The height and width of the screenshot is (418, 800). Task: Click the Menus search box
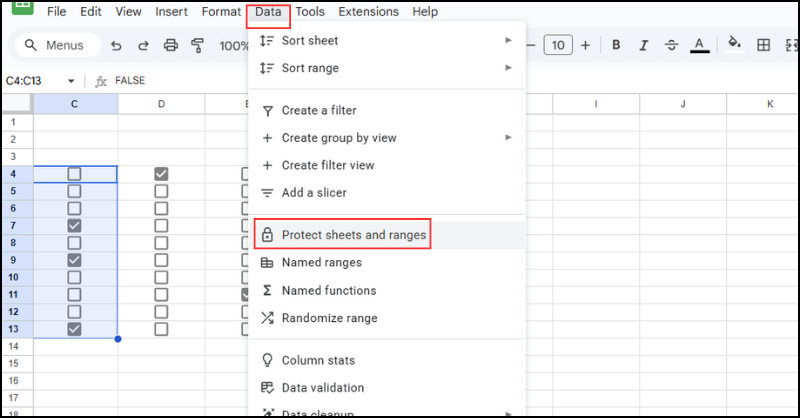point(60,45)
